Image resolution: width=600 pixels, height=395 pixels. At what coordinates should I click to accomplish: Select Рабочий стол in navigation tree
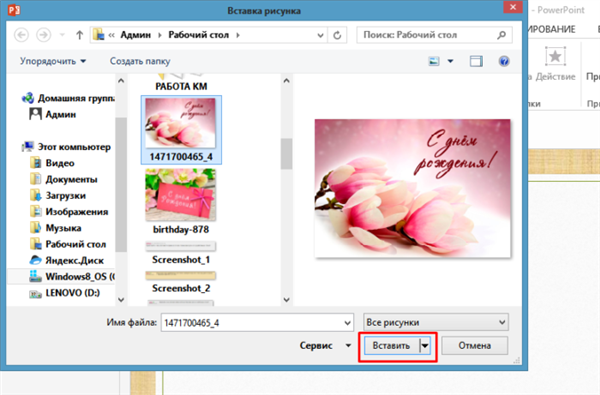tap(68, 244)
